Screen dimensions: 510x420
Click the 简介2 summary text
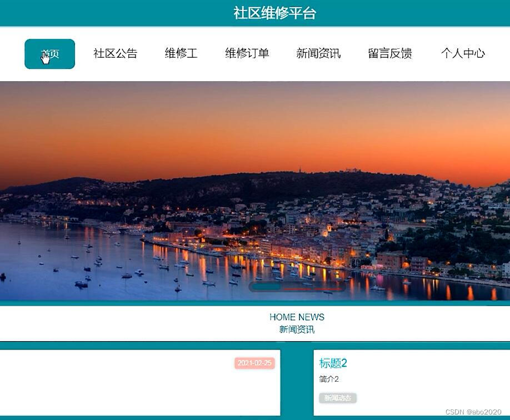coord(329,379)
